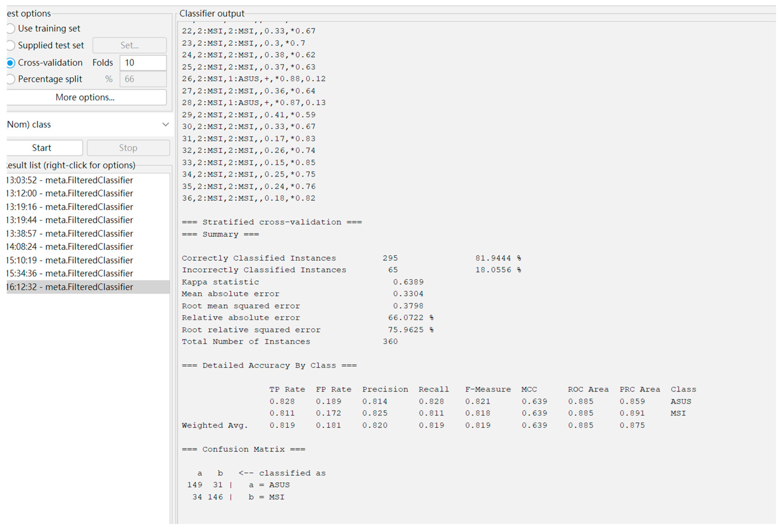Select the Percentage split option

(x=11, y=79)
